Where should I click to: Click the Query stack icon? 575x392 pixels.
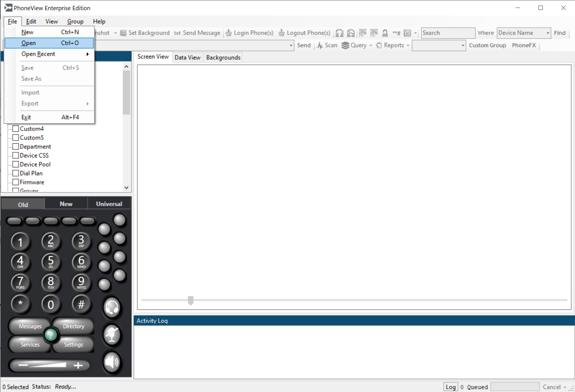[345, 45]
